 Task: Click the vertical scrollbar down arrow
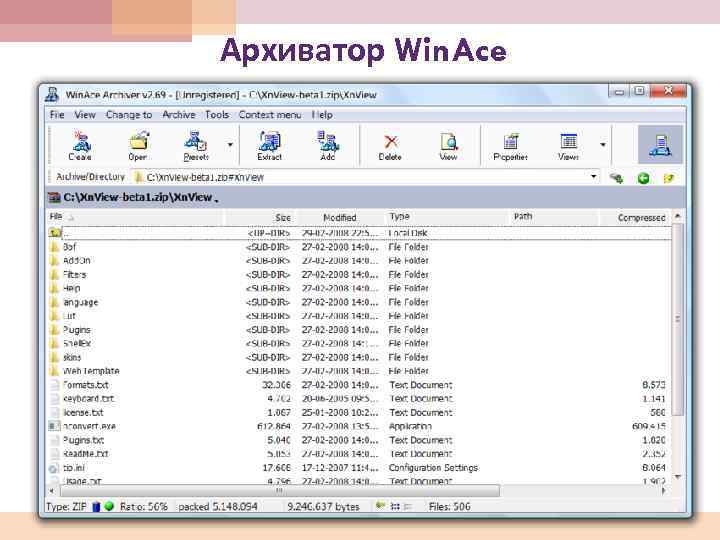click(x=677, y=477)
